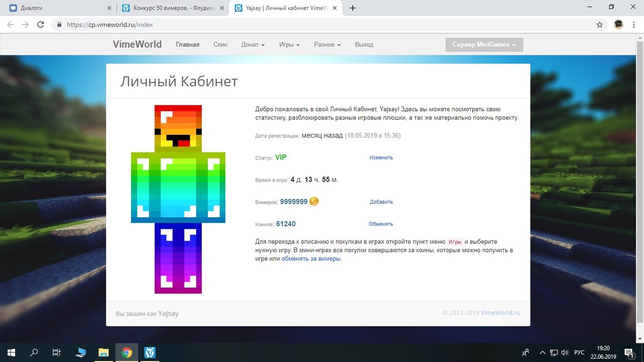Open Task View on the taskbar
Screen dimensions: 644x362
tap(57, 352)
